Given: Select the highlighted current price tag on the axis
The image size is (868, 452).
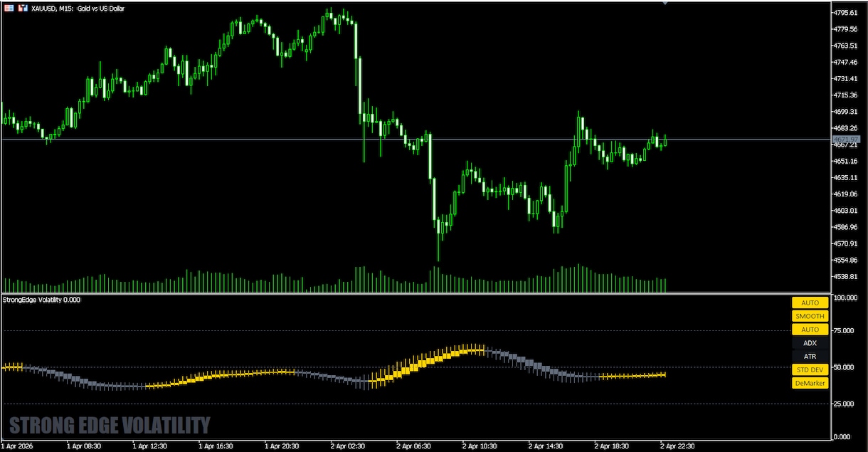Looking at the screenshot, I should (x=846, y=139).
